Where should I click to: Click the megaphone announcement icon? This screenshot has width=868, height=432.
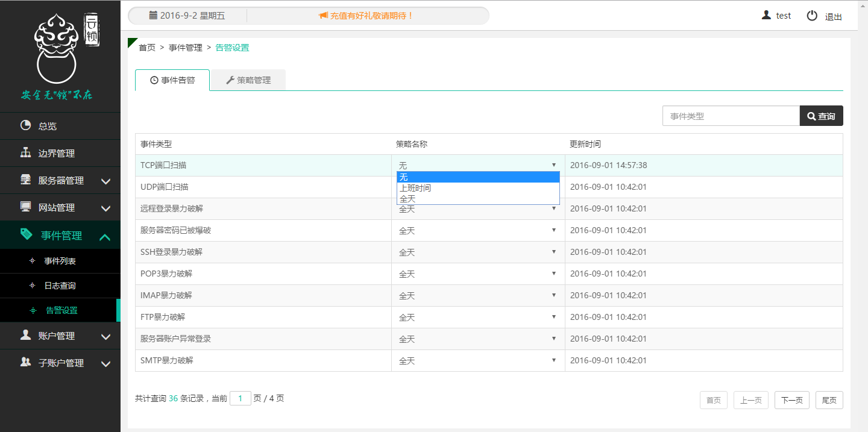(323, 16)
